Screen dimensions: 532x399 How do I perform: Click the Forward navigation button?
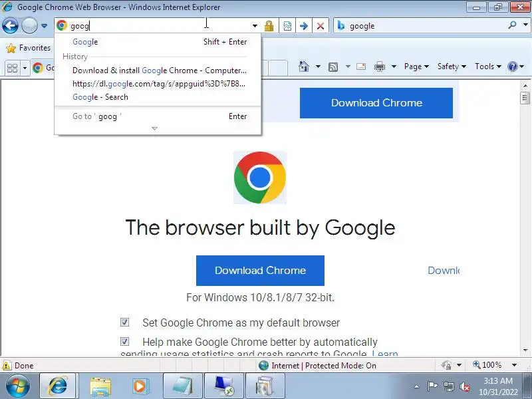coord(29,25)
